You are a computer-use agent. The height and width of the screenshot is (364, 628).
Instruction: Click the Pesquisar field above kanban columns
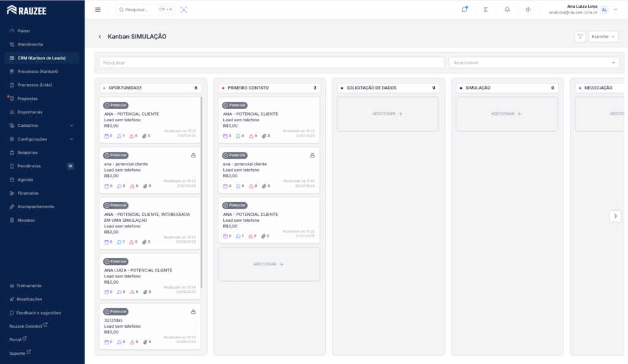[x=271, y=63]
